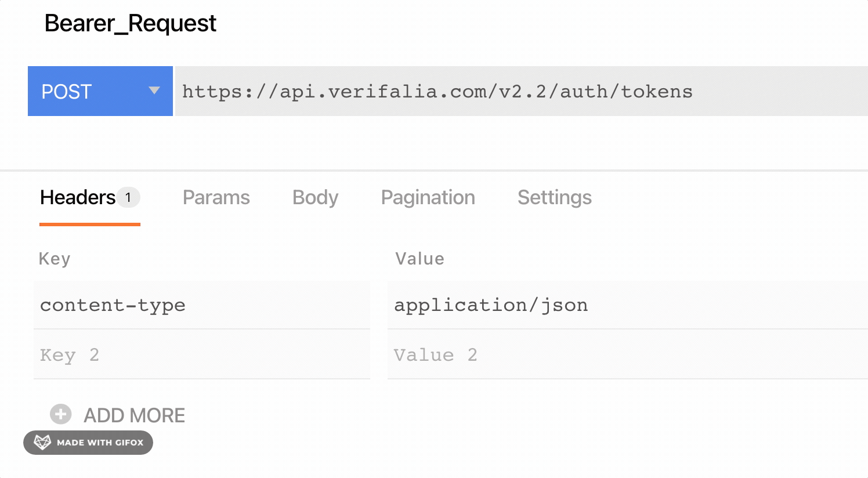This screenshot has width=868, height=478.
Task: Click the Gifox fox logo icon
Action: coord(42,442)
